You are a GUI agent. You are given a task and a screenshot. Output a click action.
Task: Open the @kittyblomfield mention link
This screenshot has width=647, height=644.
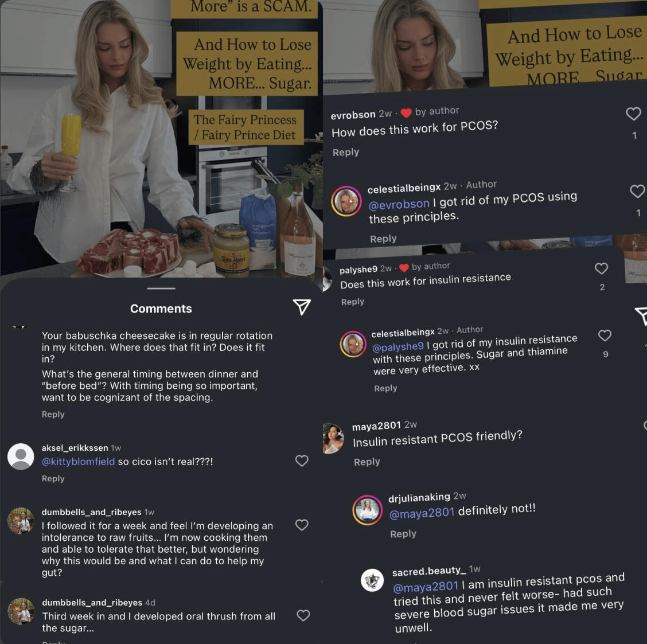[x=78, y=462]
